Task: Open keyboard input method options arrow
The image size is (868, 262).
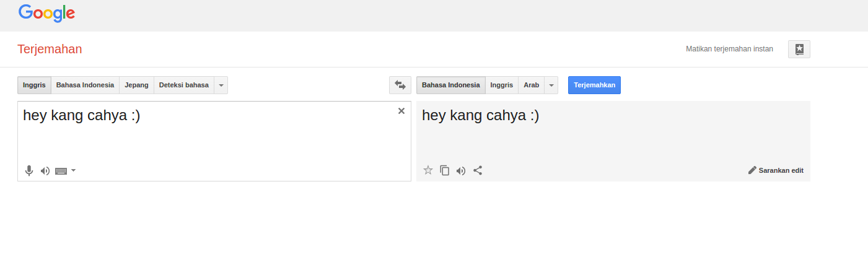Action: [74, 170]
